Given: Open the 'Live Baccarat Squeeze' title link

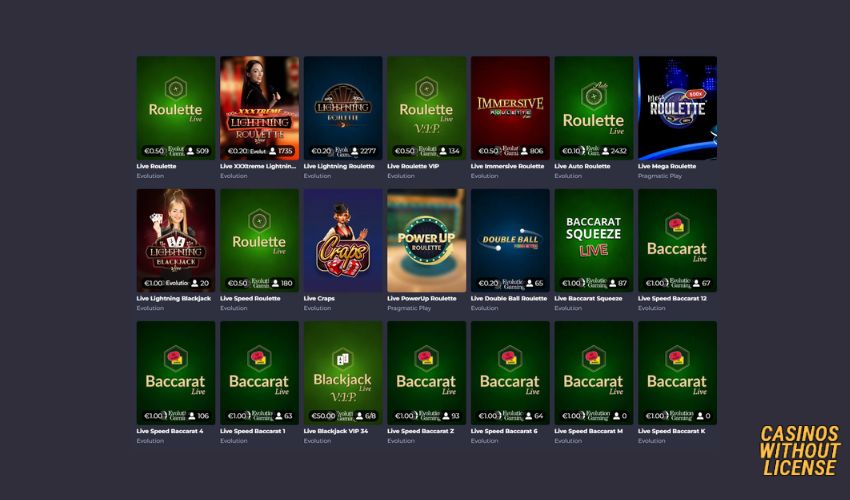Looking at the screenshot, I should pyautogui.click(x=588, y=298).
